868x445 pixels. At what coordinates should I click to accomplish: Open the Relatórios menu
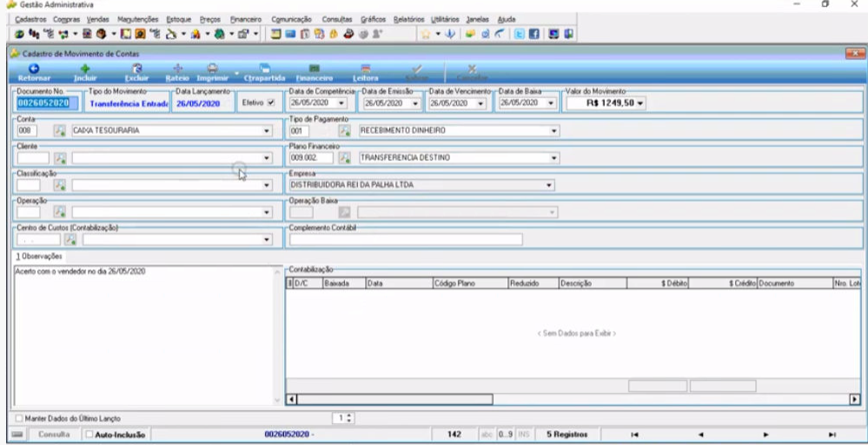(x=408, y=19)
